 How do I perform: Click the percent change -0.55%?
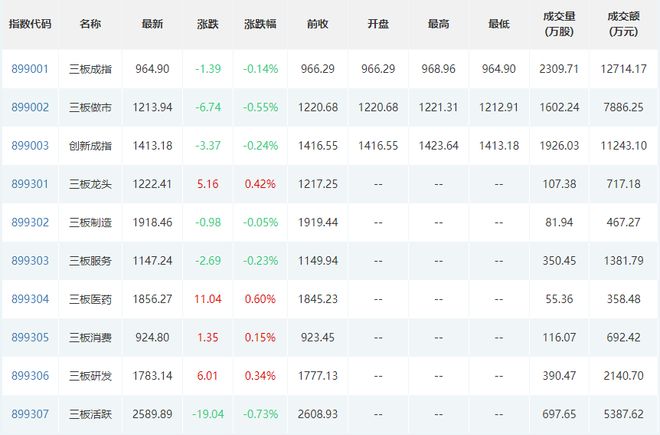(x=260, y=107)
